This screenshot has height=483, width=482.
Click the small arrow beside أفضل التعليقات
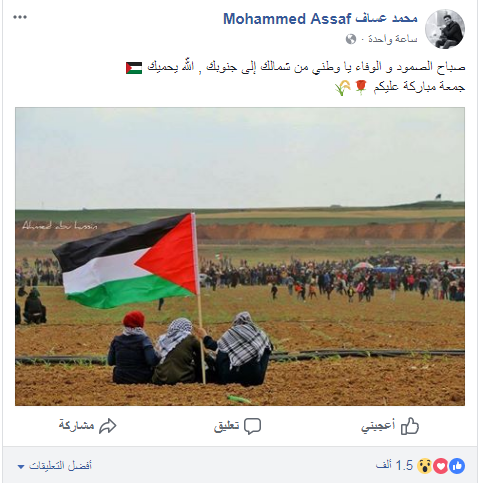(x=21, y=467)
